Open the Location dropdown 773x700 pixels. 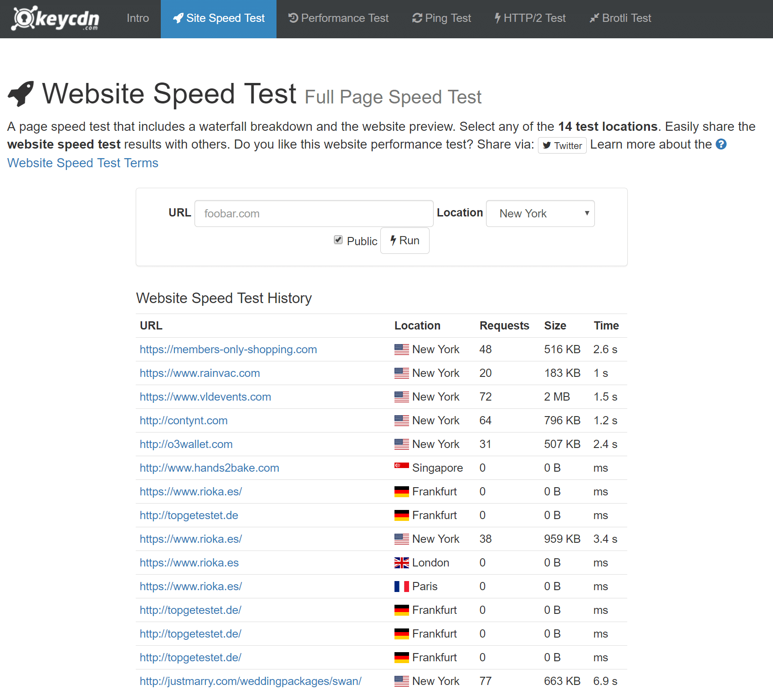(x=540, y=213)
